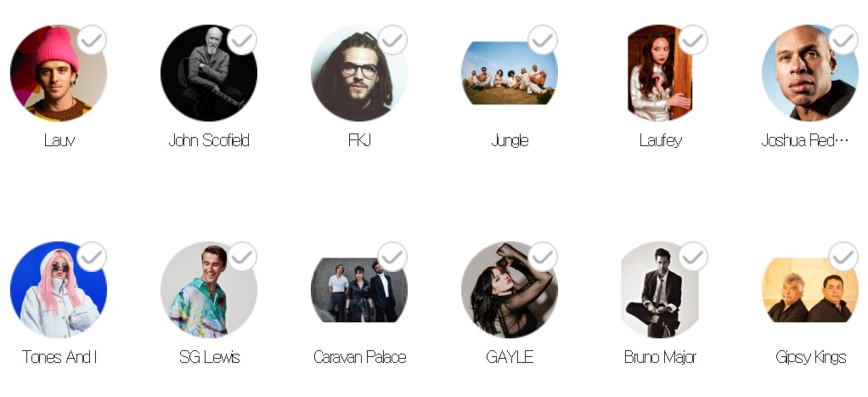Click the FKJ artist portrait
Image resolution: width=868 pixels, height=397 pixels.
tap(359, 73)
